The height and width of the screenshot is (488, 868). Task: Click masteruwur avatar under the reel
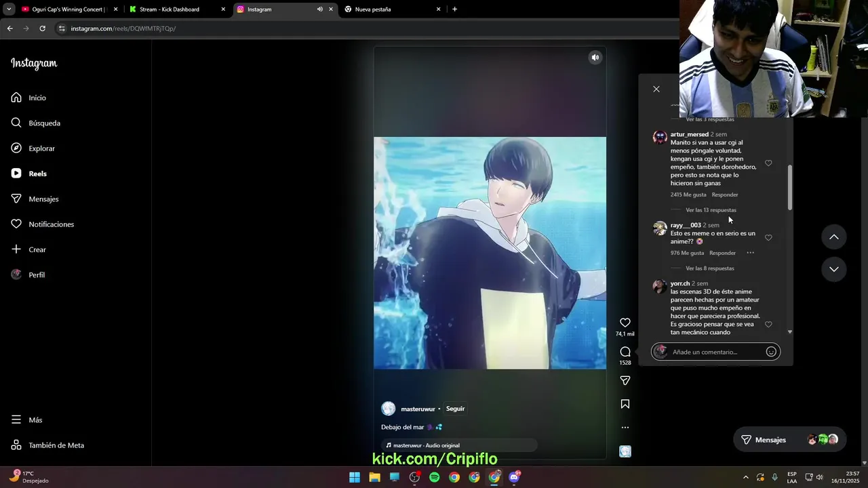(389, 409)
